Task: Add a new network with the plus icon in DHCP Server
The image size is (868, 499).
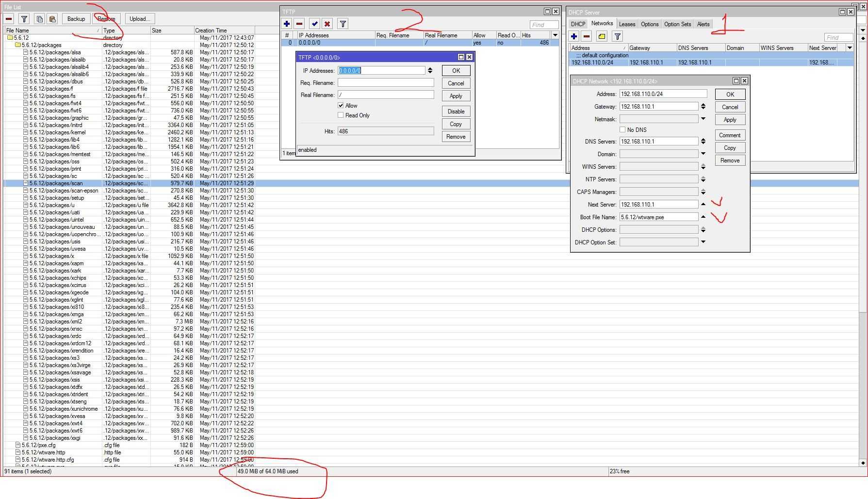Action: [573, 36]
